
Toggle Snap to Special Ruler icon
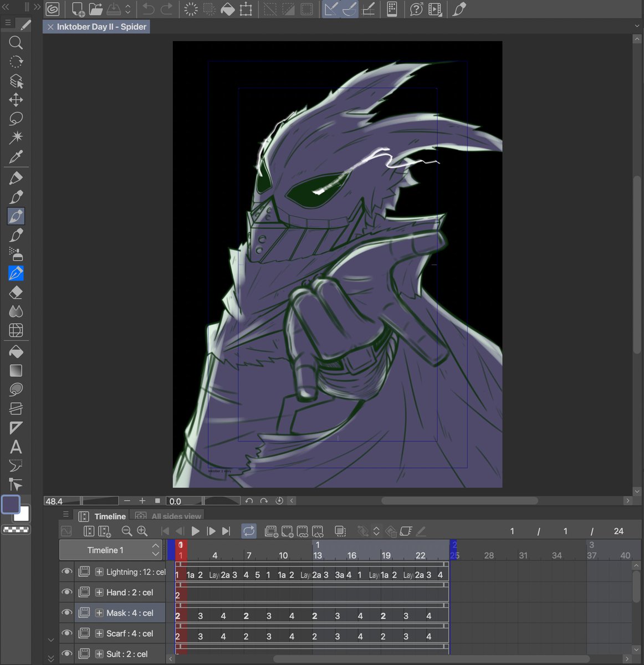350,9
